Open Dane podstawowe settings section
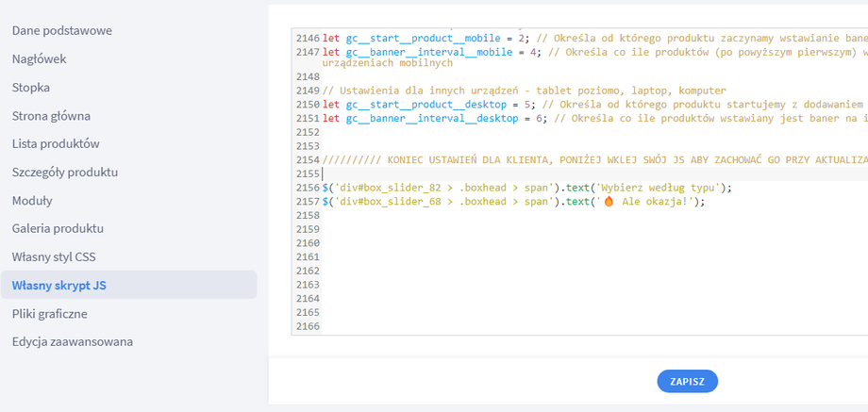This screenshot has height=412, width=868. pyautogui.click(x=62, y=31)
